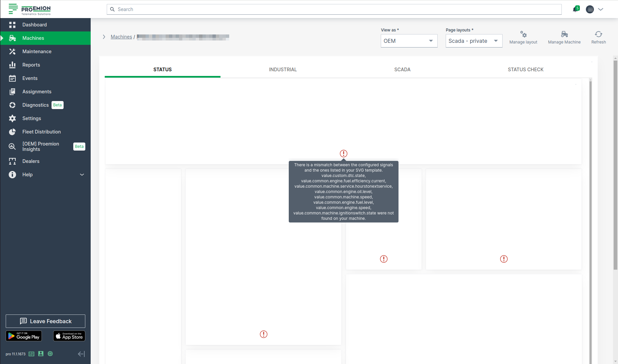Open the Manage layout gears icon
618x364 pixels.
coord(523,34)
